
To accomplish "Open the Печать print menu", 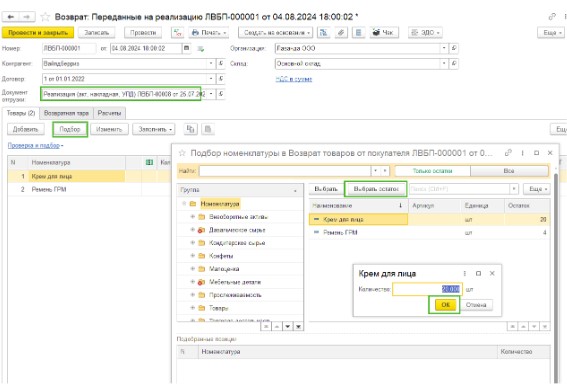I will coord(209,33).
